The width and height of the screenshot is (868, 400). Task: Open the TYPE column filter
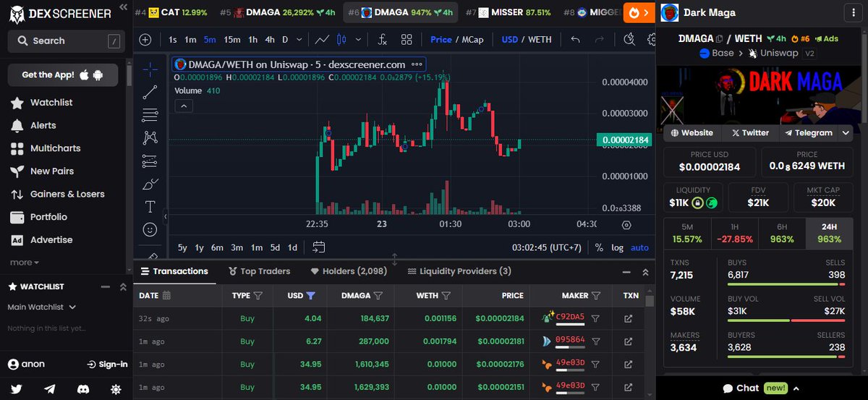click(258, 296)
